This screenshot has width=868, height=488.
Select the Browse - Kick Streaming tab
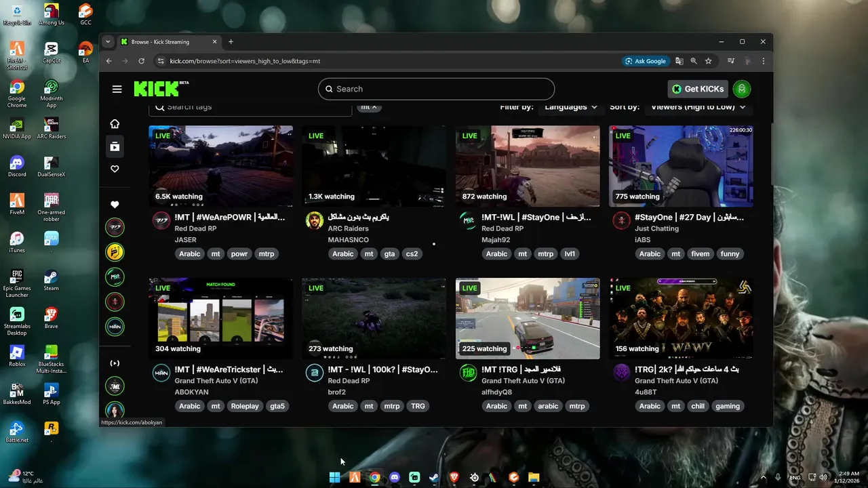click(x=169, y=42)
